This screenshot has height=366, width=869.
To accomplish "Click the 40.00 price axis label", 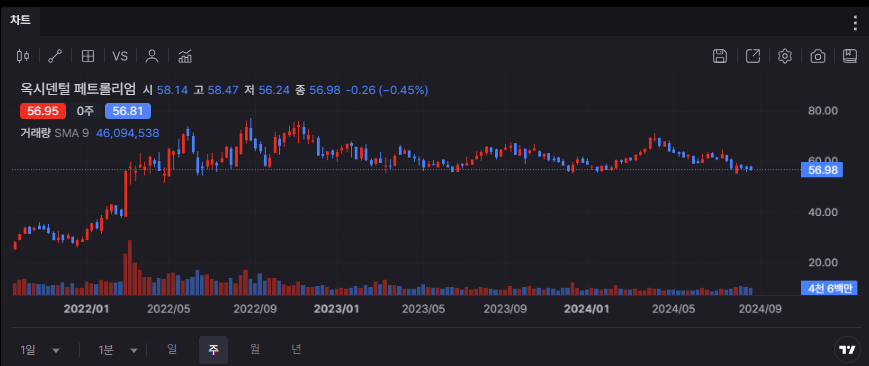I will (823, 212).
